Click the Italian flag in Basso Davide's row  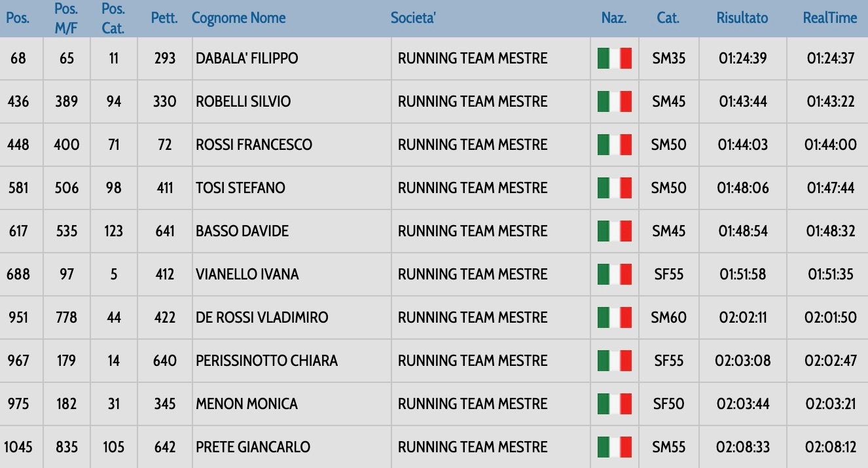[614, 231]
